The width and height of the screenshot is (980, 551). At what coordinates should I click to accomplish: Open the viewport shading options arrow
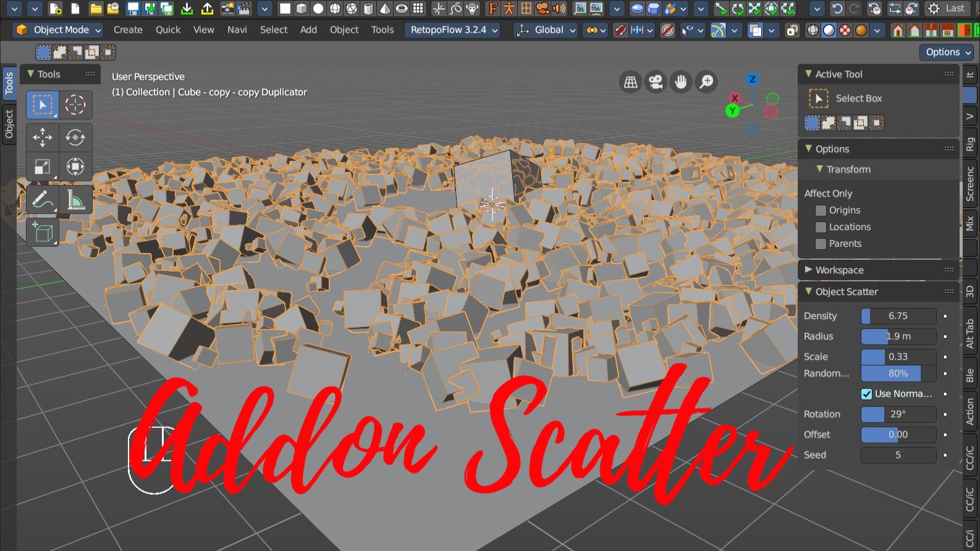[877, 30]
